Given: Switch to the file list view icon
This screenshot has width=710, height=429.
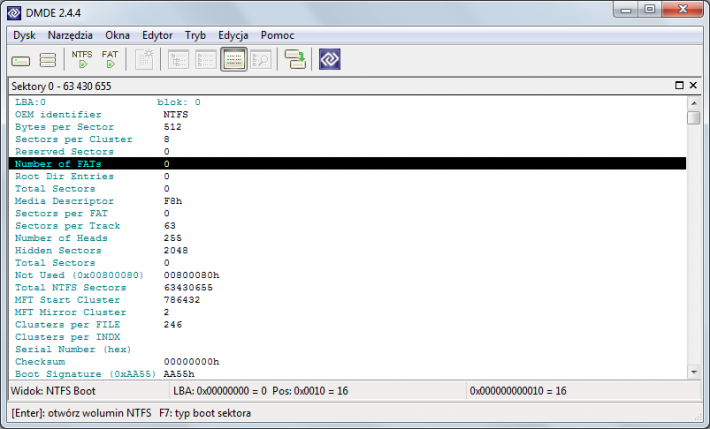Looking at the screenshot, I should click(206, 60).
